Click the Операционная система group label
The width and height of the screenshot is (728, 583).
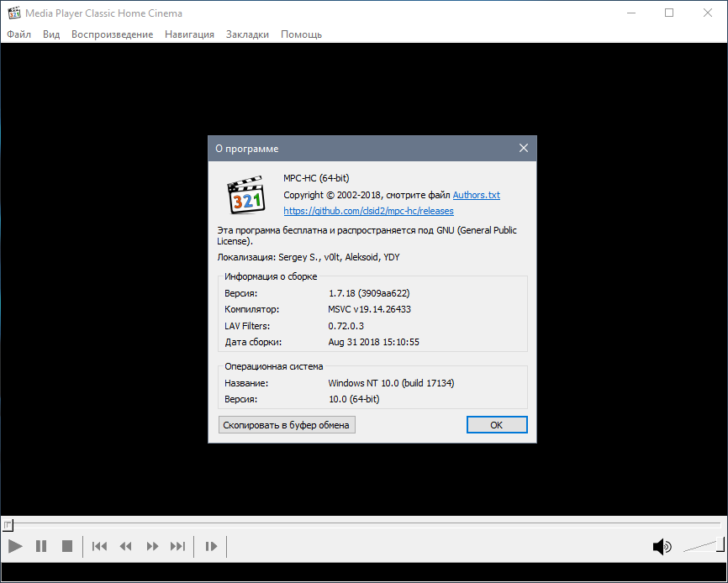(x=274, y=366)
